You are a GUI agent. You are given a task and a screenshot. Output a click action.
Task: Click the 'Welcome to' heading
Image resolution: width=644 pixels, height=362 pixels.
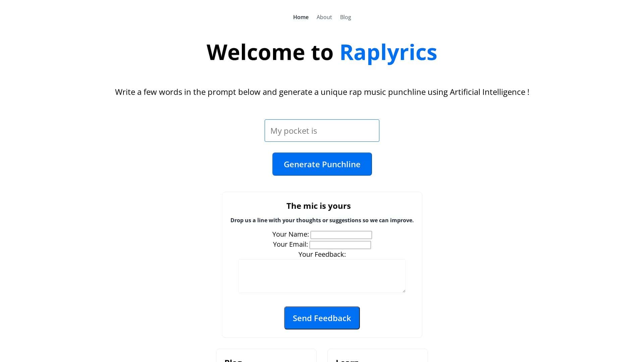270,53
